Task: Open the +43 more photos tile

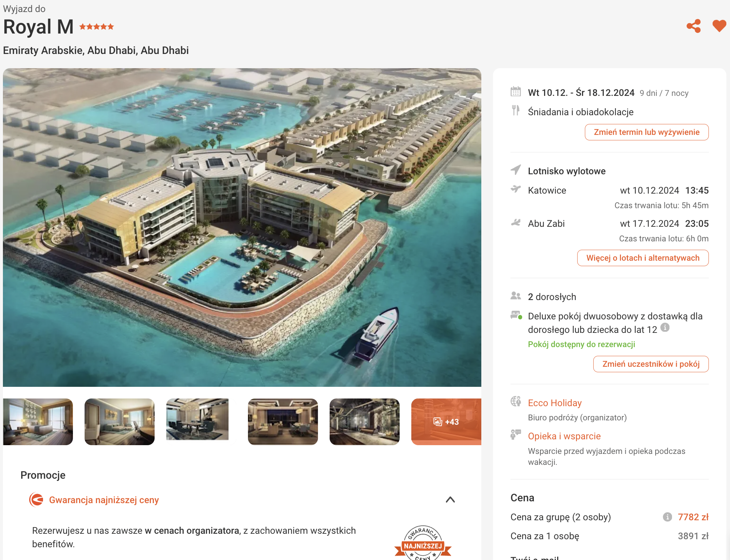Action: tap(446, 422)
